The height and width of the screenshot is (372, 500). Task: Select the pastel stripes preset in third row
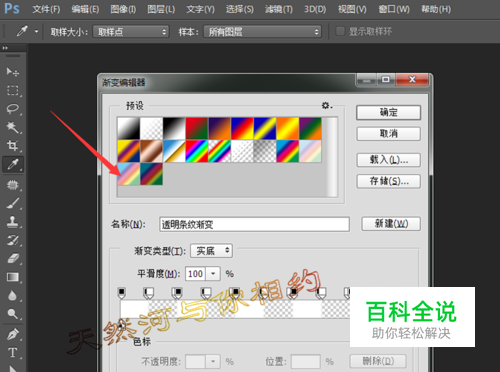pyautogui.click(x=129, y=174)
